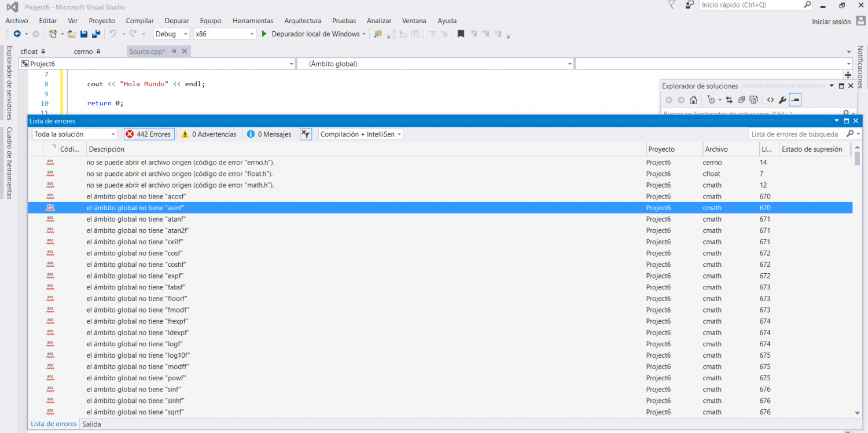The width and height of the screenshot is (868, 433).
Task: Click Sync with Active Document arrows icon
Action: click(x=729, y=100)
